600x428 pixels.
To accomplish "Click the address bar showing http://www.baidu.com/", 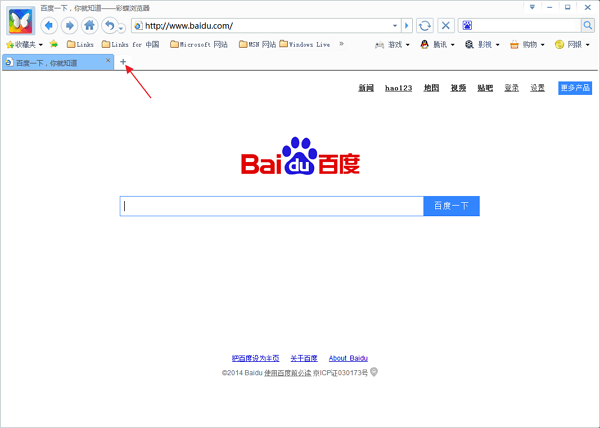I will tap(264, 26).
